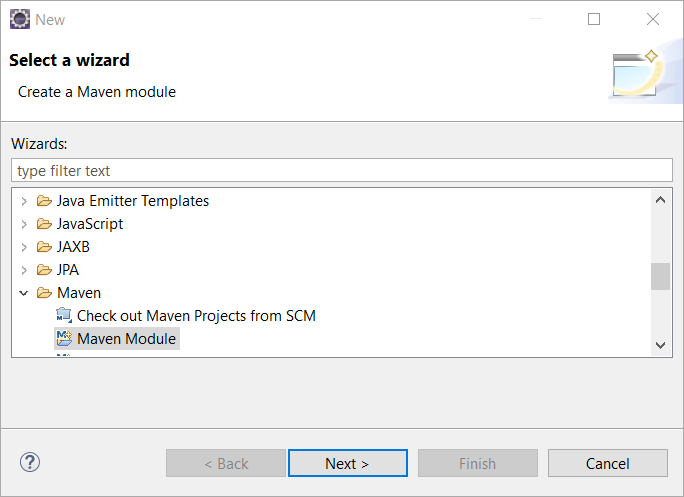
Task: Click the Maven Module wizard icon
Action: pos(64,339)
